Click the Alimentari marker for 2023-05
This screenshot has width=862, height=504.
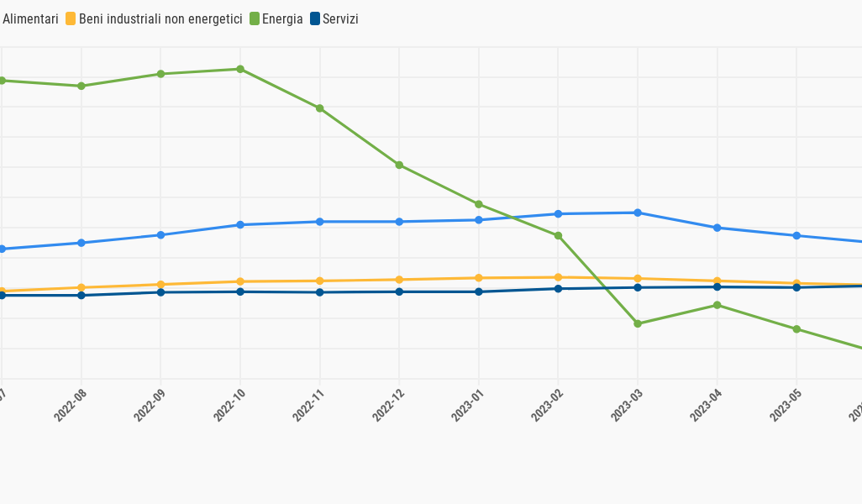coord(796,235)
